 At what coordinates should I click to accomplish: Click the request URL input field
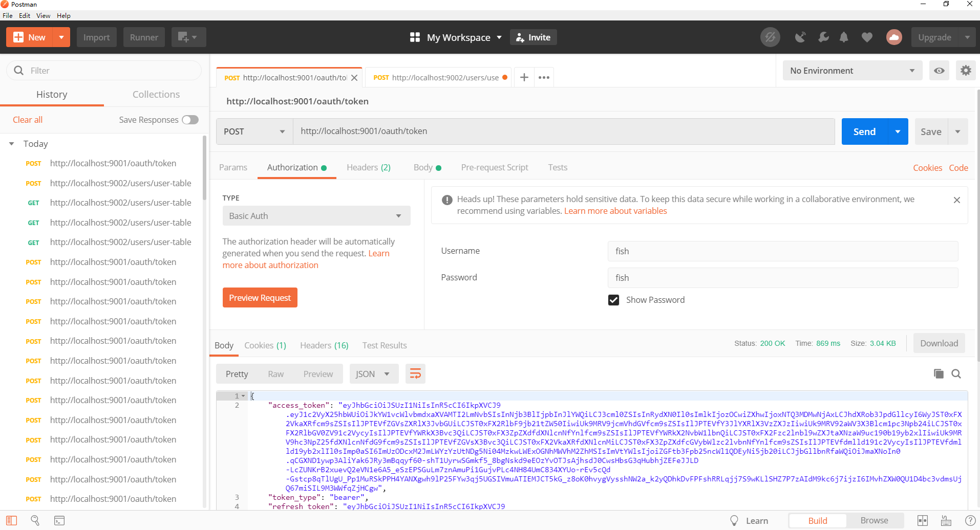point(563,131)
